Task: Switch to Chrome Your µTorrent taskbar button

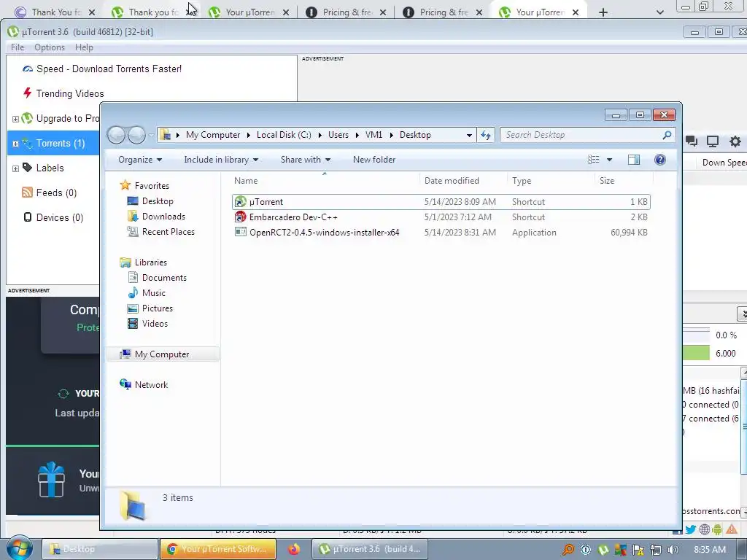Action: click(217, 549)
